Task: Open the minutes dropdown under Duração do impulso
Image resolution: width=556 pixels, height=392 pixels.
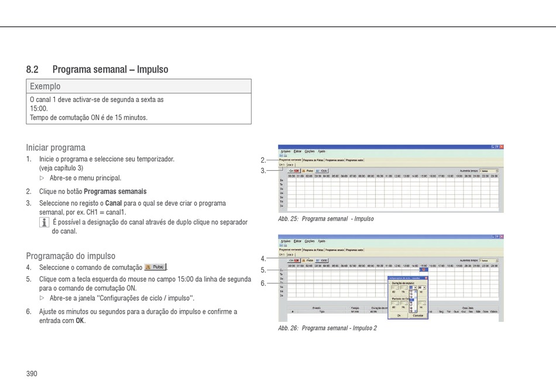Action: click(x=413, y=287)
